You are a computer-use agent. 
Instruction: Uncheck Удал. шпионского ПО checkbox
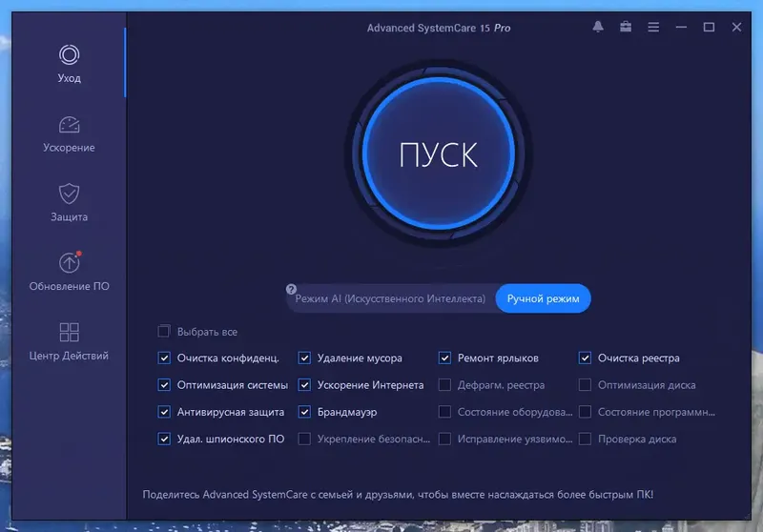click(x=164, y=440)
